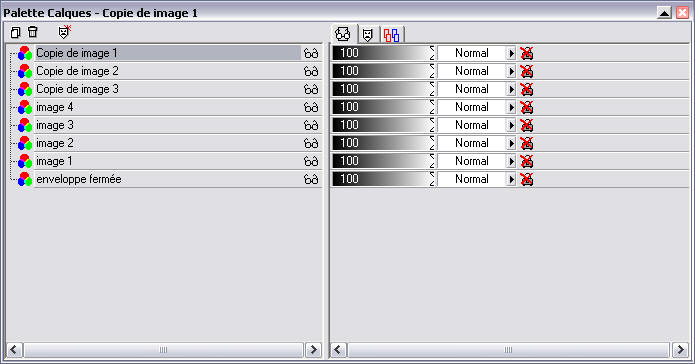Open blend mode arrow for Copie de image 2
Viewport: 695px width, 364px height.
coord(511,71)
